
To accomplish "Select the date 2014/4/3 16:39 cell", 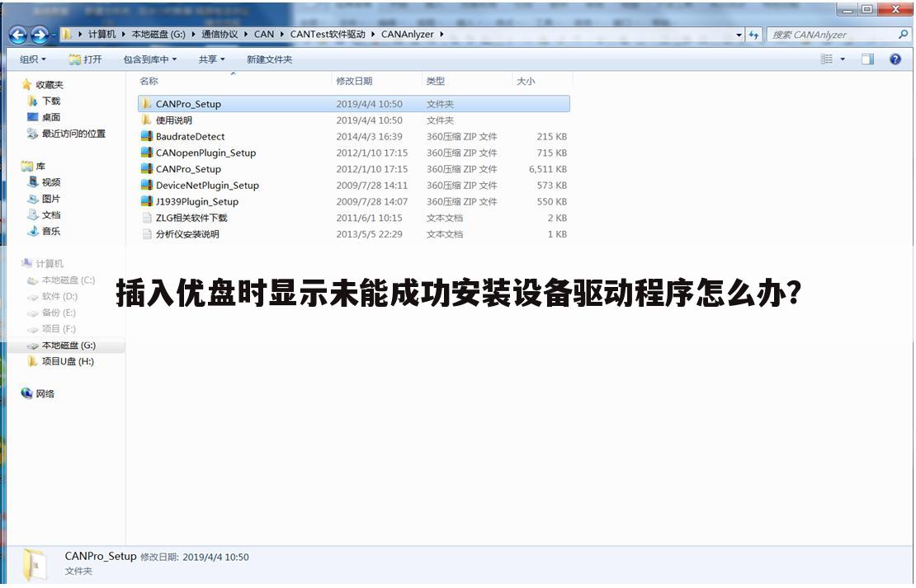I will click(x=369, y=137).
